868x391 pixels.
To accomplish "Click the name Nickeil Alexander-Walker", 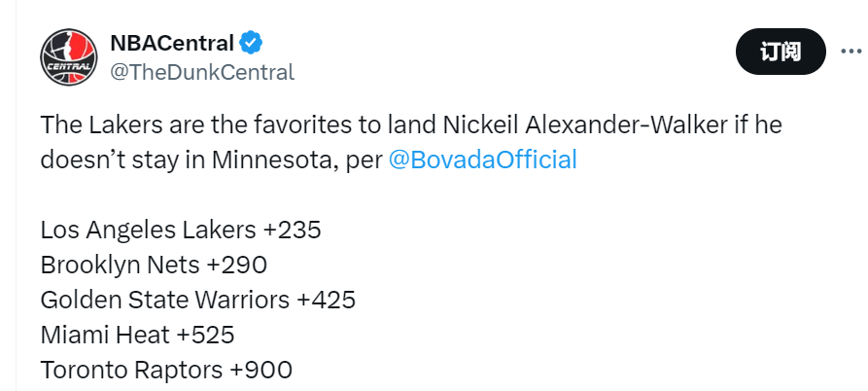I will tap(585, 124).
